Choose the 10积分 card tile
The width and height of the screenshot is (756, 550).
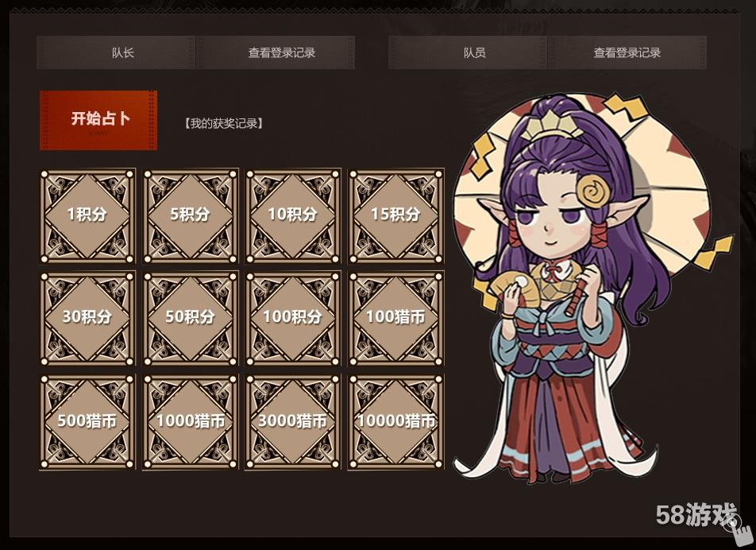click(293, 215)
